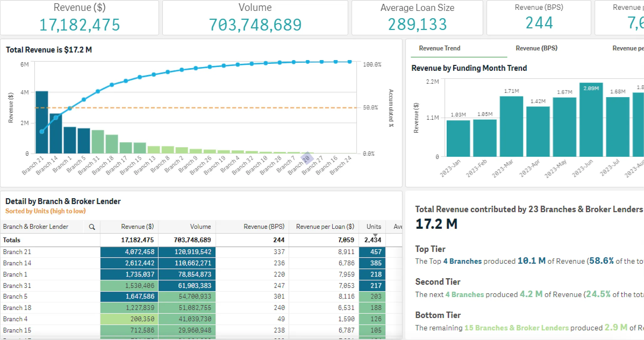Click the first data point on cumulative line
644x340 pixels.
(x=42, y=131)
